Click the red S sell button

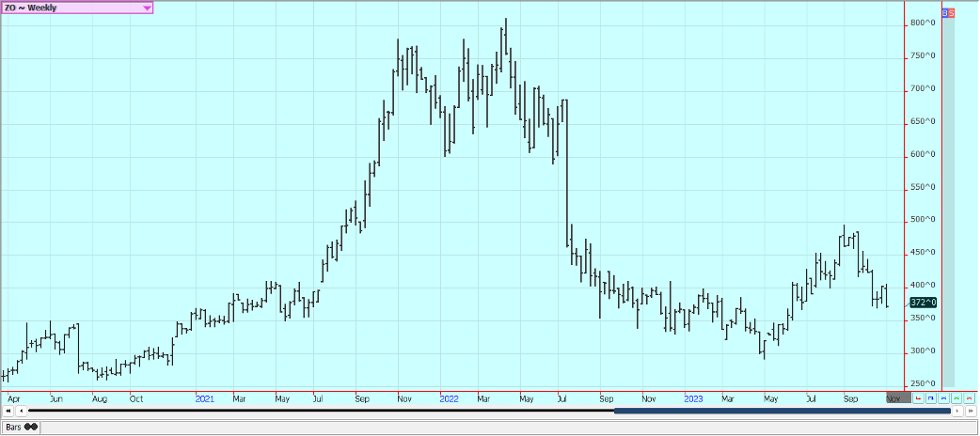point(951,12)
